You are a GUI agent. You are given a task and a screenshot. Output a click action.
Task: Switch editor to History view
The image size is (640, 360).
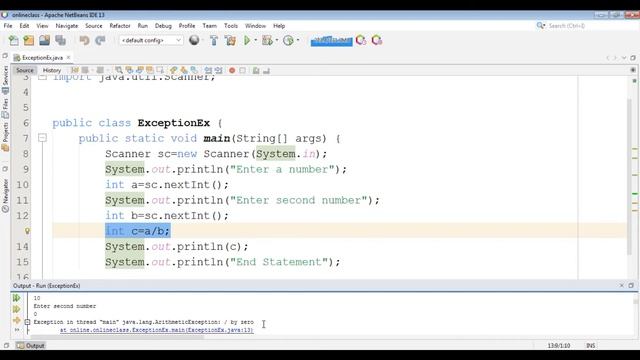(x=51, y=70)
